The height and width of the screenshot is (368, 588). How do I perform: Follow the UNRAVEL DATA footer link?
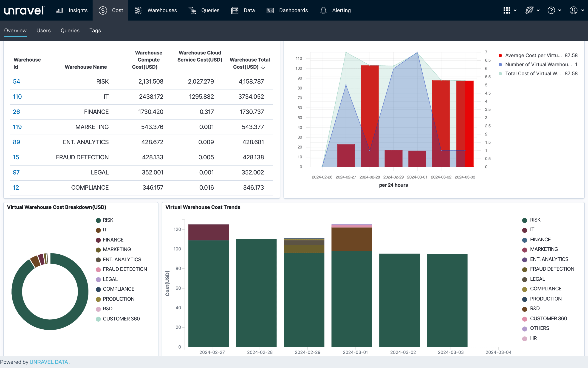tap(49, 362)
